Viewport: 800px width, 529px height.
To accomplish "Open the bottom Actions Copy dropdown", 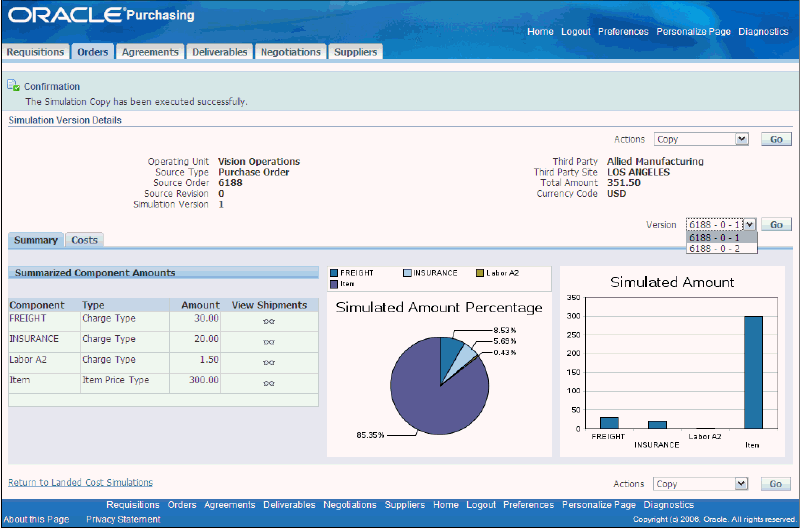I will [x=700, y=484].
